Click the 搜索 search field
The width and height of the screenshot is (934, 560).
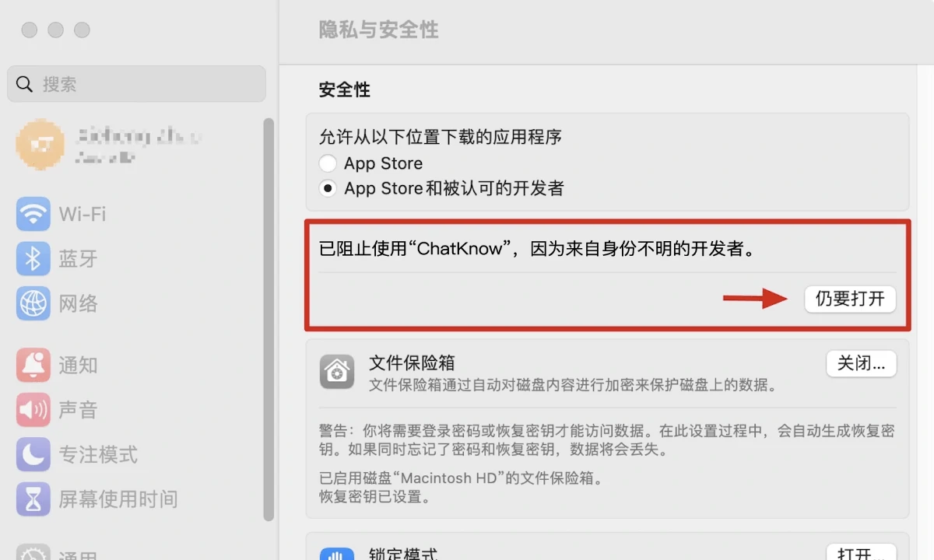click(137, 84)
